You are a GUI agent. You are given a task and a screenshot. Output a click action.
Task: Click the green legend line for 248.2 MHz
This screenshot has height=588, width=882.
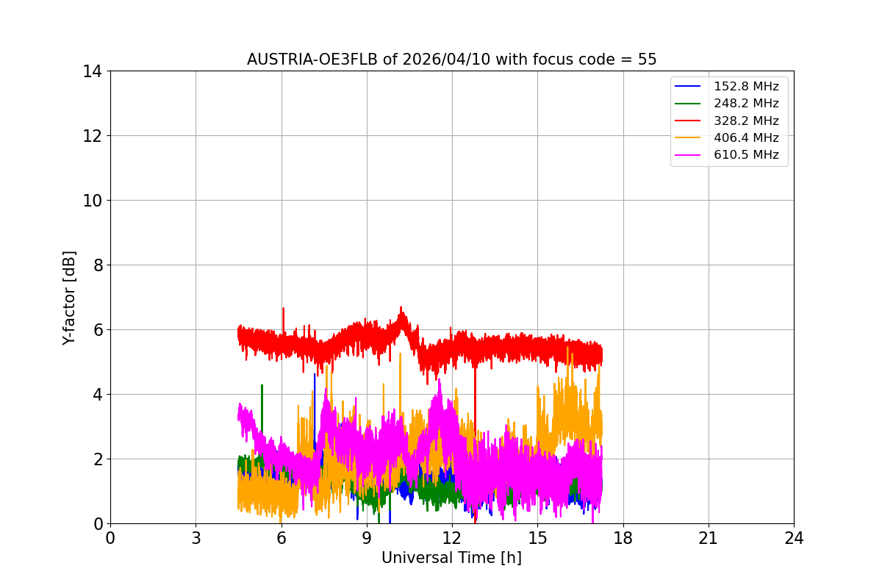688,104
